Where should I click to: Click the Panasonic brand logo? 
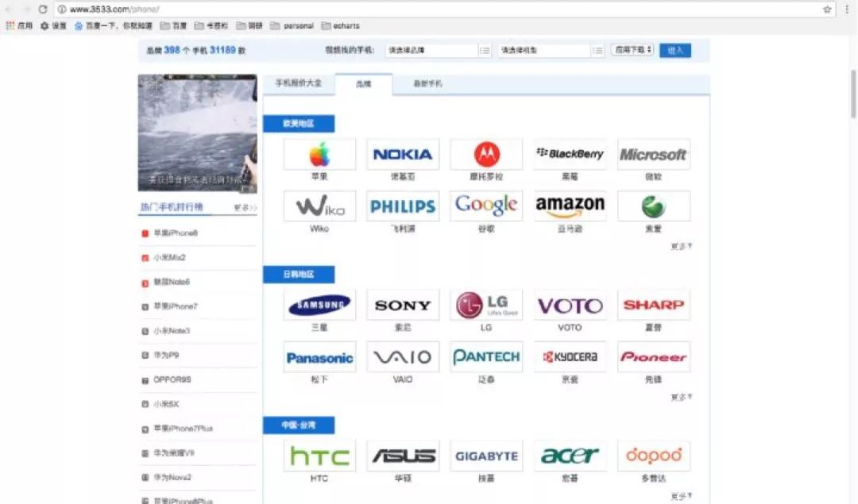319,357
